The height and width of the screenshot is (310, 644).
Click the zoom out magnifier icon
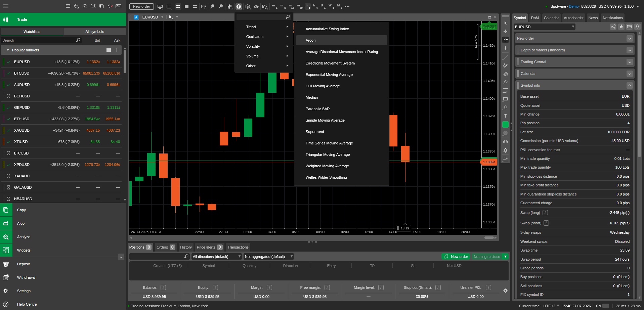coord(212,6)
